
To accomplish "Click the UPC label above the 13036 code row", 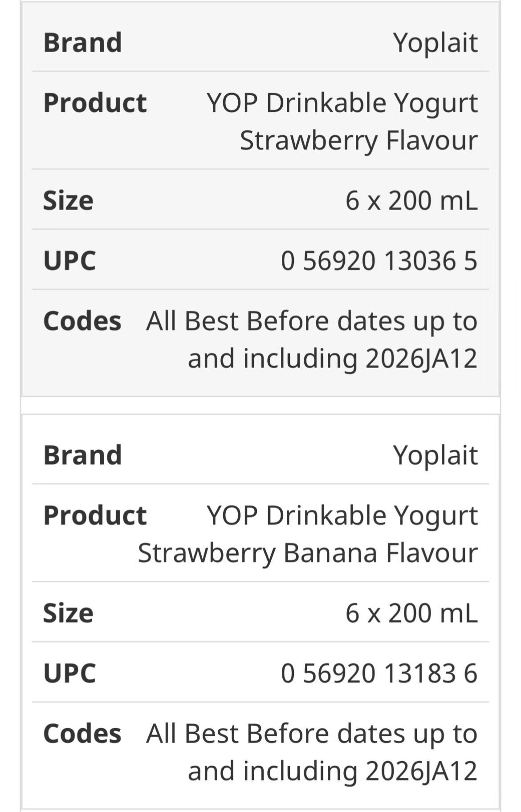I will [x=69, y=260].
